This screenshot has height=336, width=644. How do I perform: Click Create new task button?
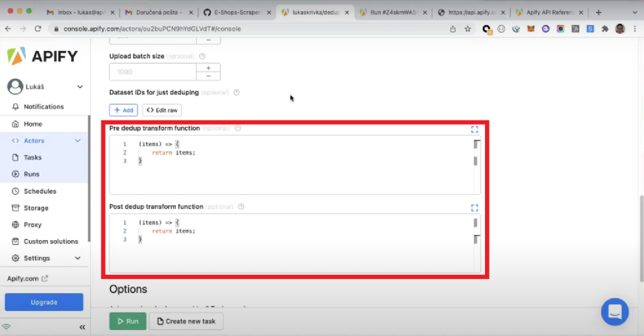[186, 321]
